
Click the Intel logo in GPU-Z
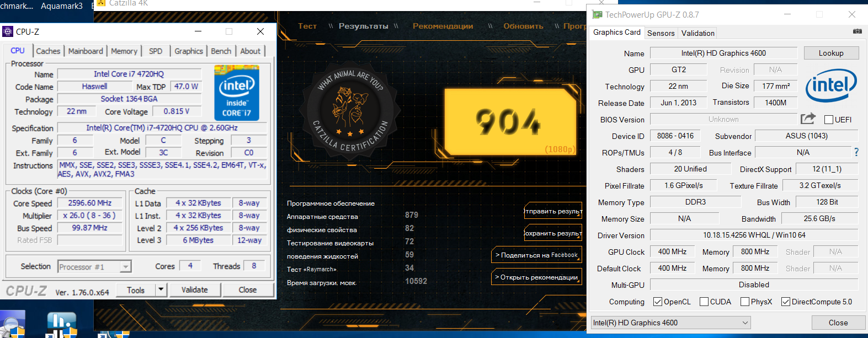(x=831, y=85)
